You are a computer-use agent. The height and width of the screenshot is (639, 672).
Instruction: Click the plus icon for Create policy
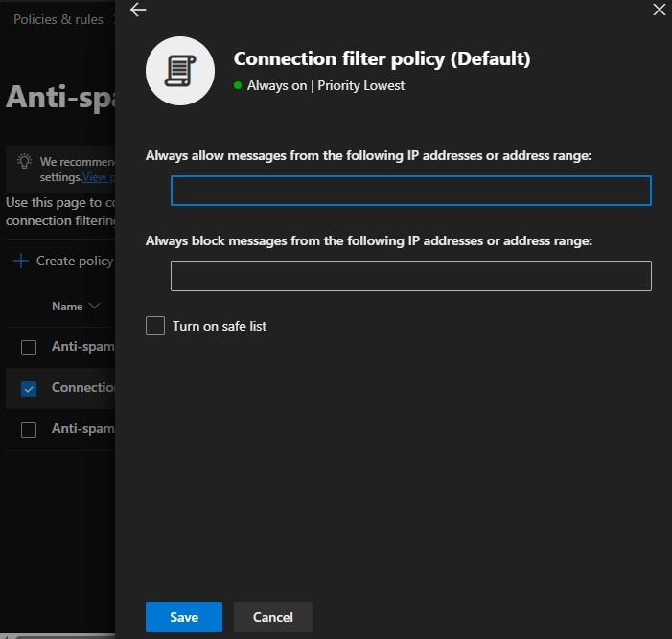pos(20,261)
